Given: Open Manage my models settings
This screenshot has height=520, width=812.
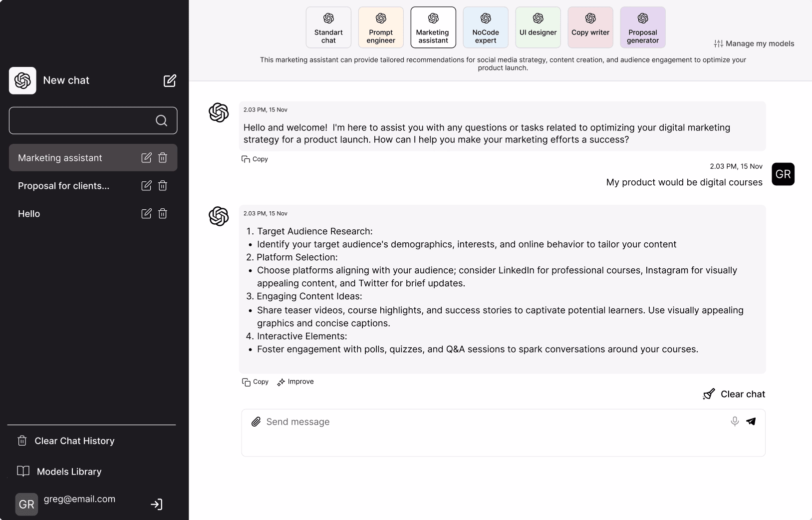Looking at the screenshot, I should coord(754,43).
